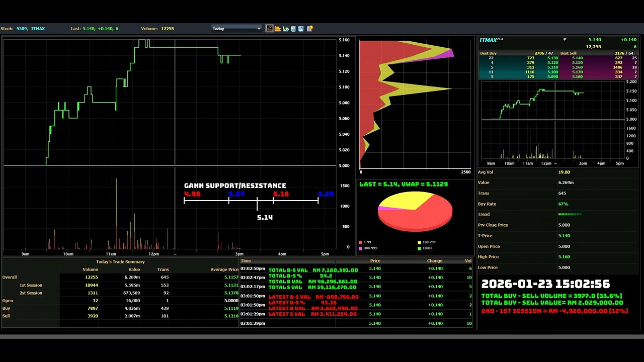The width and height of the screenshot is (644, 362).
Task: Click the 5.170 sell price cell
Action: click(x=577, y=72)
